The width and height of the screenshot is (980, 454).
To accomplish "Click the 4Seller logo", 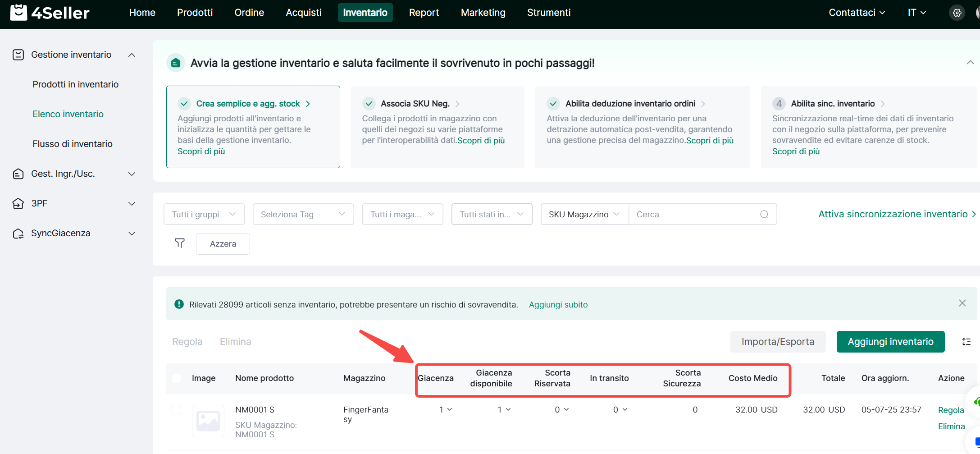I will coord(50,13).
